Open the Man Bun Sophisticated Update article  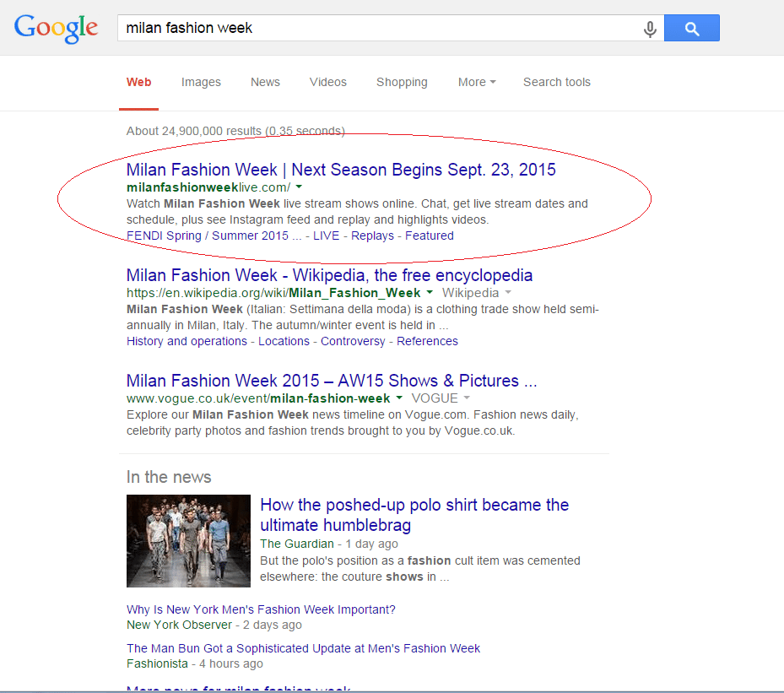pyautogui.click(x=303, y=648)
